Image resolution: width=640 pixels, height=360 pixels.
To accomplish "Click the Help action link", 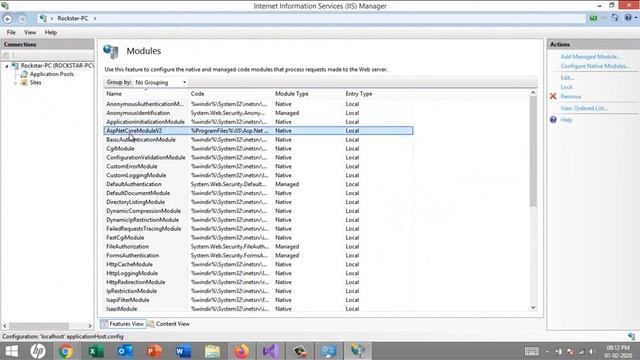I will [x=566, y=120].
